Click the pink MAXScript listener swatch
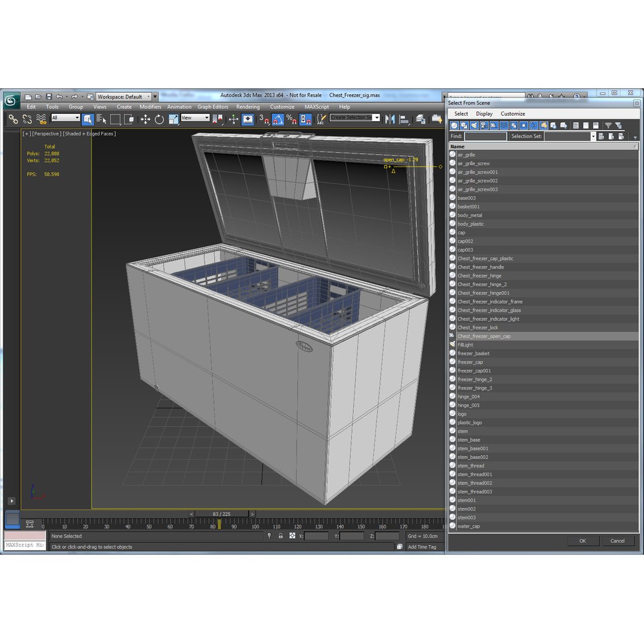 pyautogui.click(x=25, y=535)
